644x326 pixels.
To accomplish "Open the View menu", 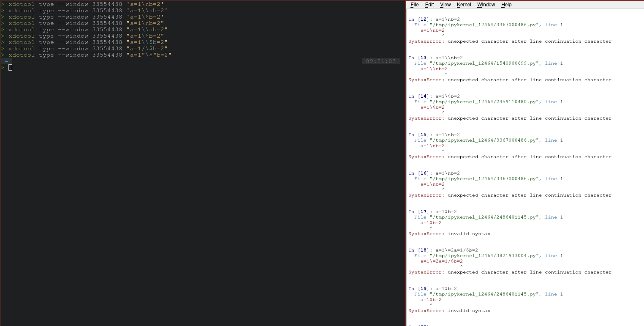I will coord(445,5).
